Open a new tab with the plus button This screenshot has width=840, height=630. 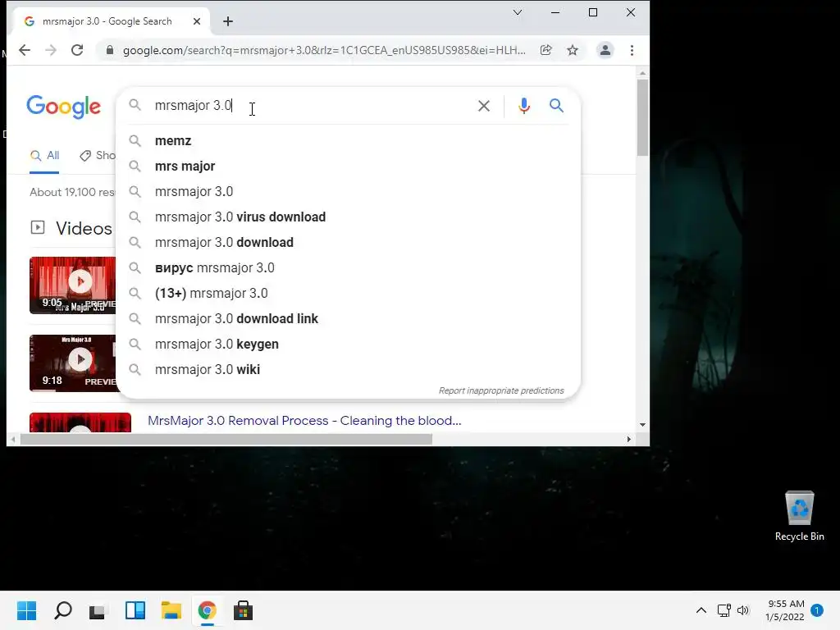click(228, 21)
